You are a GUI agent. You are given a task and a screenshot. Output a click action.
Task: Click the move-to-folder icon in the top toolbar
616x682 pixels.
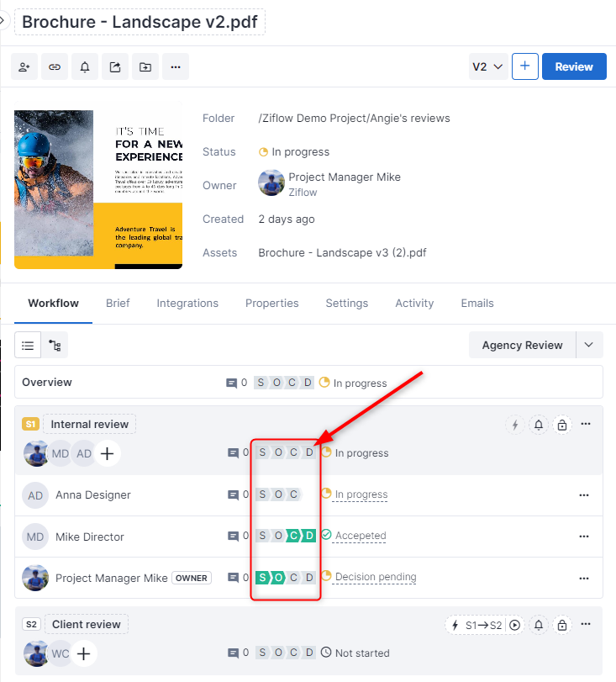(145, 67)
